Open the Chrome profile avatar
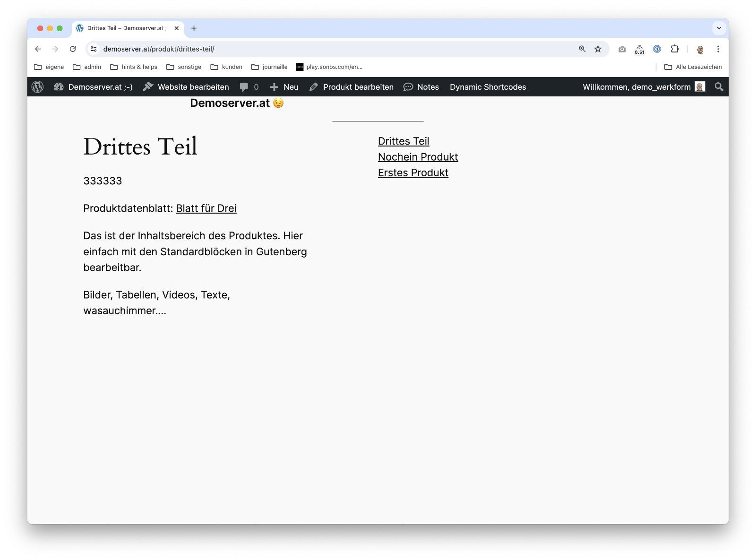756x560 pixels. 700,49
